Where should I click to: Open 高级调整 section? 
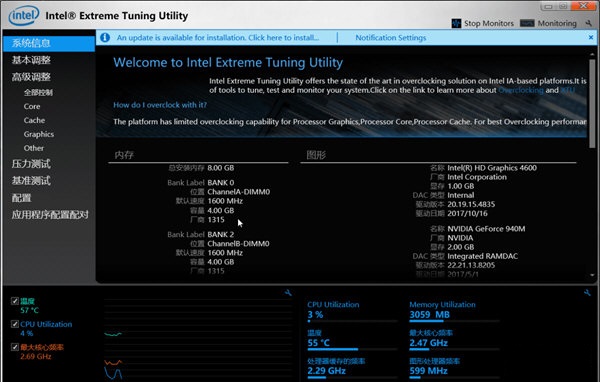coord(31,77)
